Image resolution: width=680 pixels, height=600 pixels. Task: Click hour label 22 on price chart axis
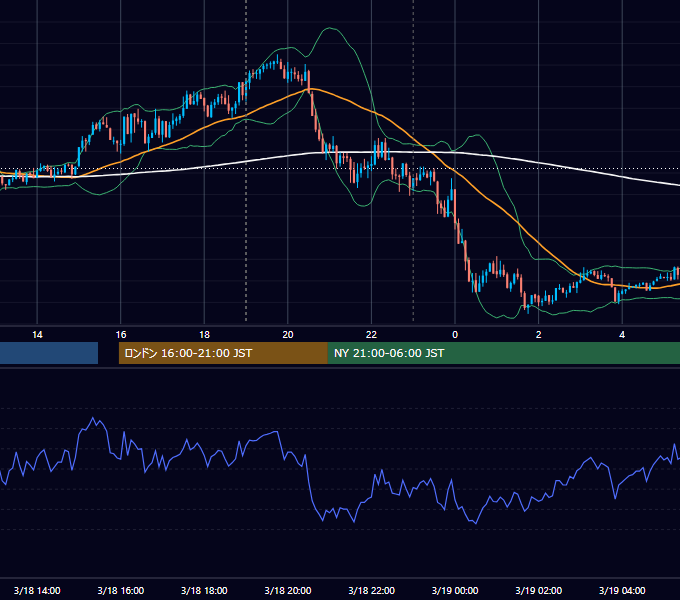coord(372,335)
